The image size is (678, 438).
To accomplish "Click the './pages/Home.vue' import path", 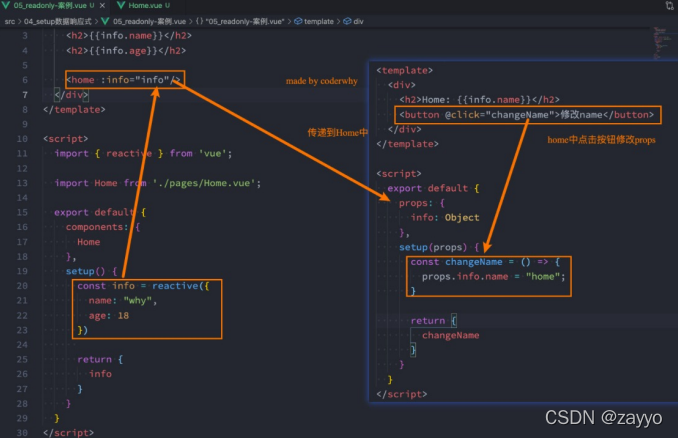I will coord(204,183).
